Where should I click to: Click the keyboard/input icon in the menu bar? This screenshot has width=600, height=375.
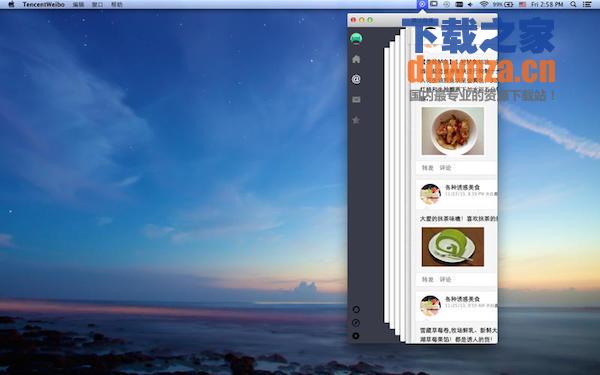coord(459,4)
